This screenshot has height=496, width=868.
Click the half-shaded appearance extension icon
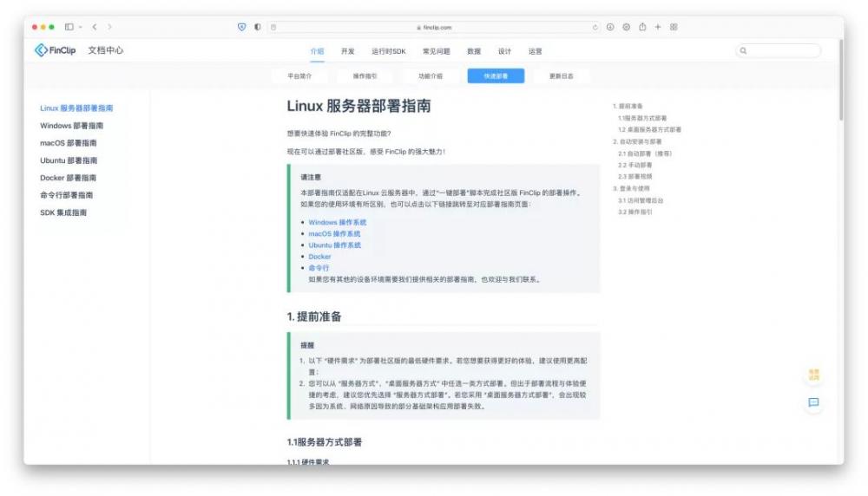point(258,27)
